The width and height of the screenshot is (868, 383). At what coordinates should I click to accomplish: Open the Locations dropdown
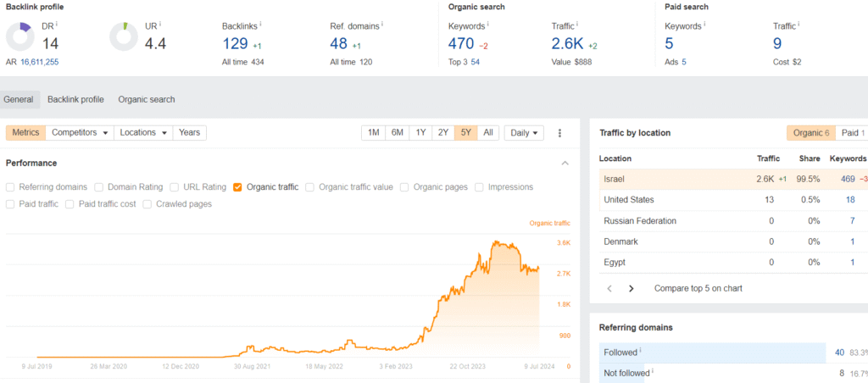coord(142,133)
